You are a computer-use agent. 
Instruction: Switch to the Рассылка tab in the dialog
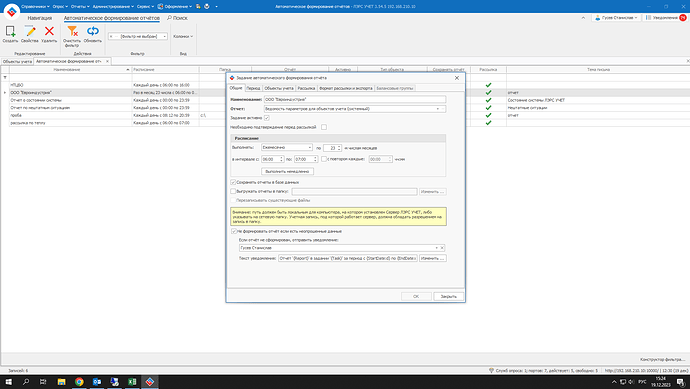coord(306,88)
